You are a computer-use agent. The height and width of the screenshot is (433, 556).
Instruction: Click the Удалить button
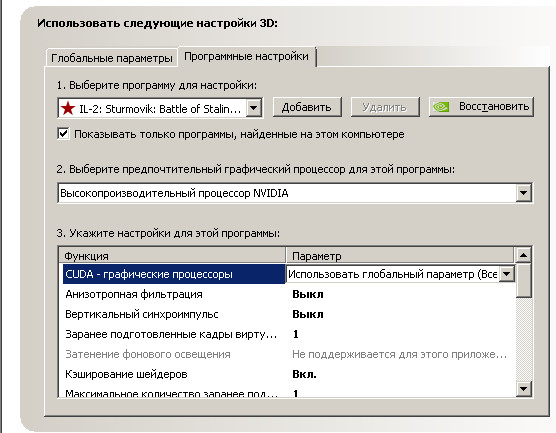385,107
